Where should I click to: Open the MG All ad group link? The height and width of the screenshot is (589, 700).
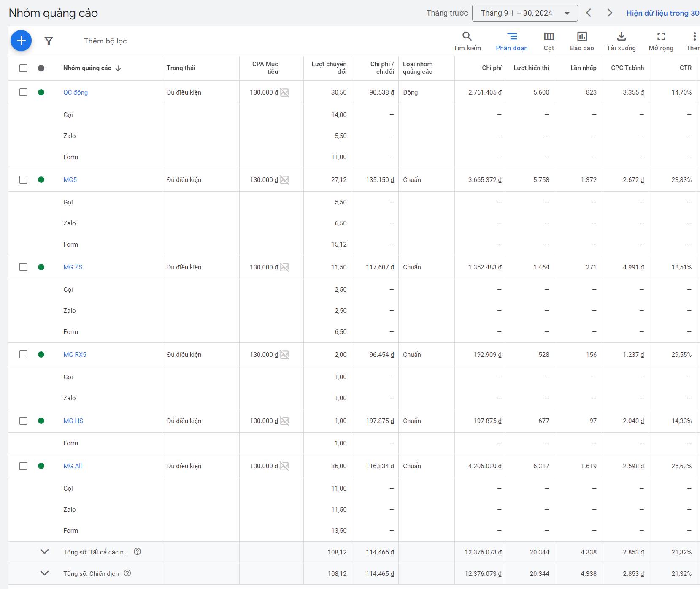pyautogui.click(x=73, y=466)
